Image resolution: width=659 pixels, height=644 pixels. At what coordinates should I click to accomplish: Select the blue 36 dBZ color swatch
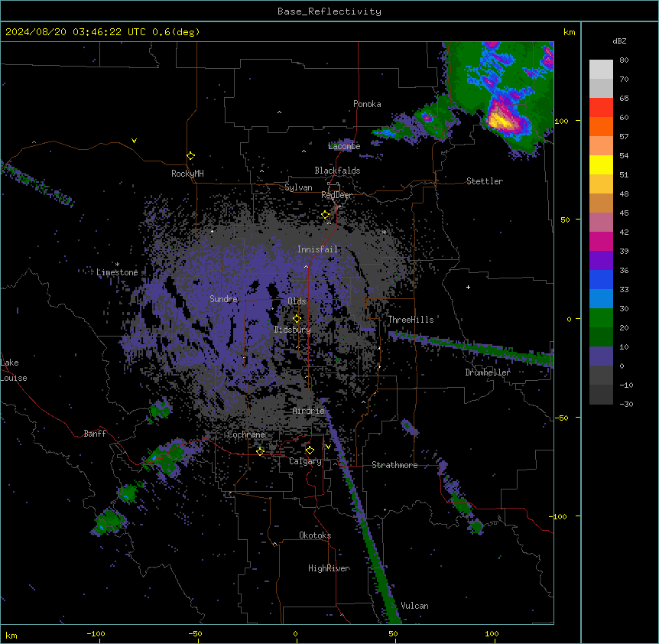[x=601, y=279]
